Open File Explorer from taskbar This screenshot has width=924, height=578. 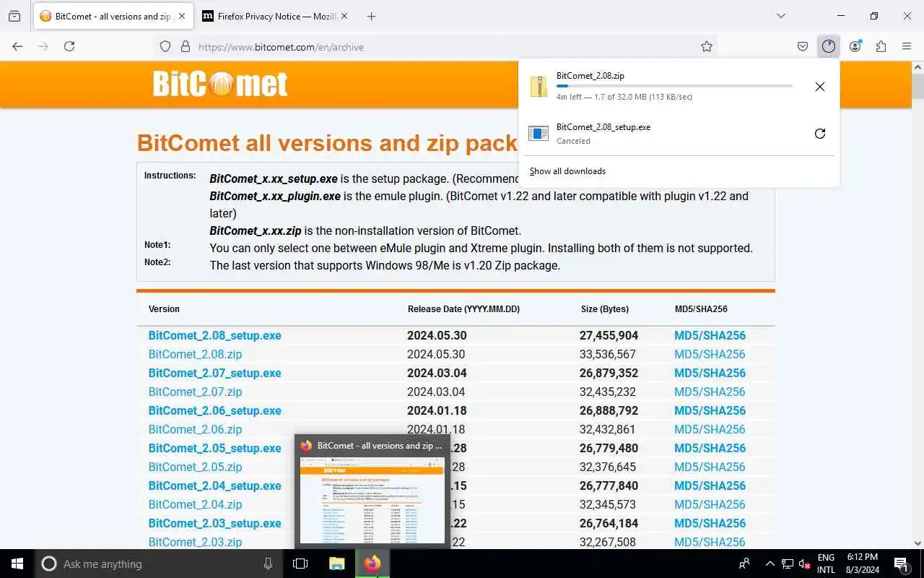(x=337, y=564)
